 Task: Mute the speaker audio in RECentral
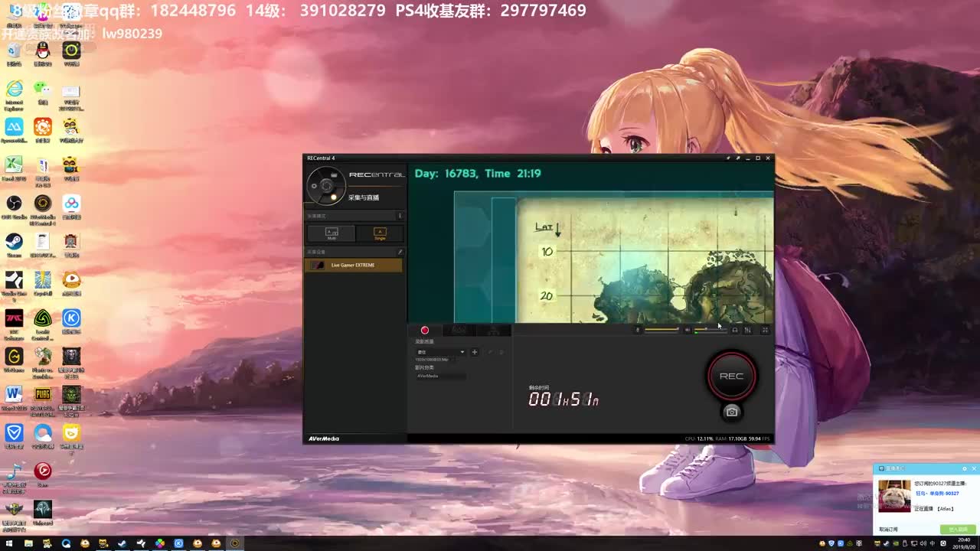[687, 330]
